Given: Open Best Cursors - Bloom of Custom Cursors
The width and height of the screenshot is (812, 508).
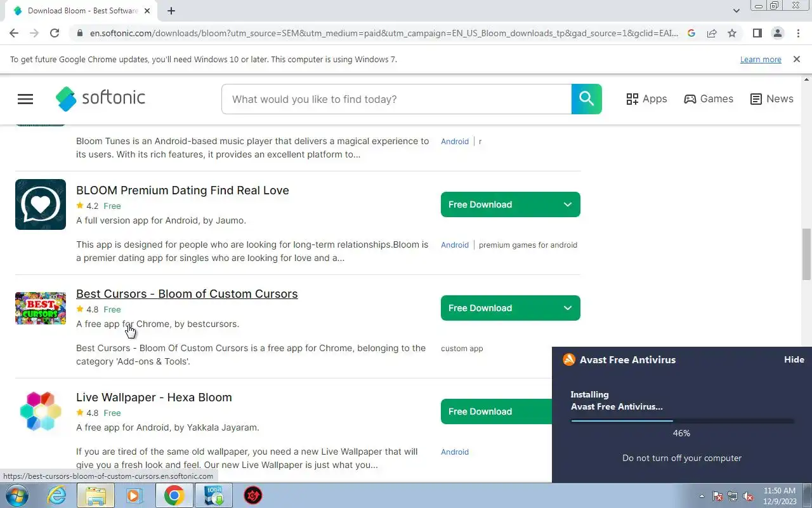Looking at the screenshot, I should (x=187, y=294).
